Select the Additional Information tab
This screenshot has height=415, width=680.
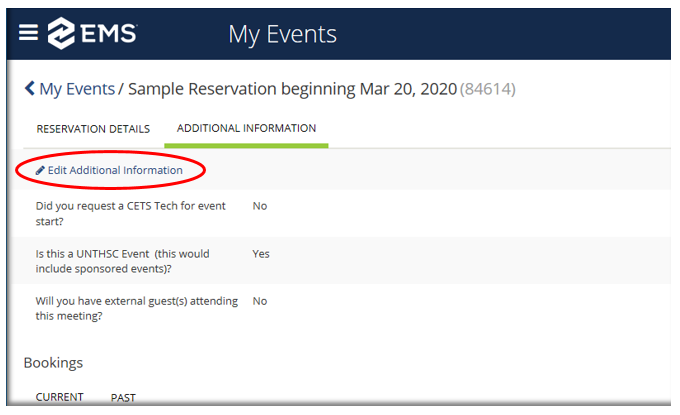tap(246, 129)
